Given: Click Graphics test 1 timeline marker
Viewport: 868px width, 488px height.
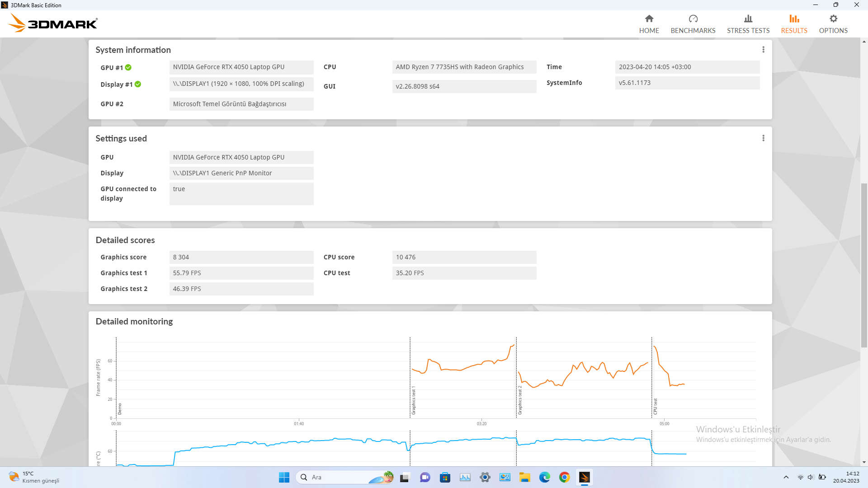Looking at the screenshot, I should [413, 400].
